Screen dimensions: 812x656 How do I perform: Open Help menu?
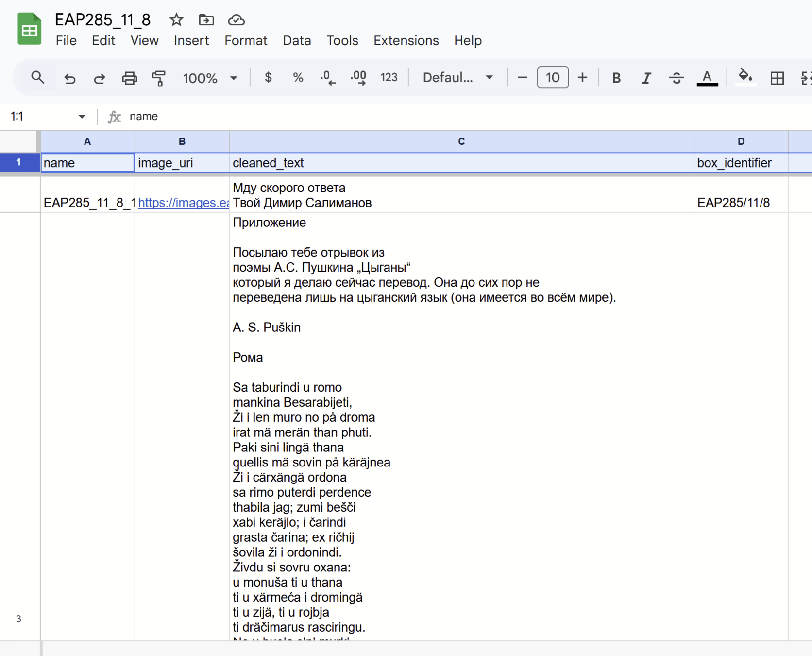click(x=468, y=40)
